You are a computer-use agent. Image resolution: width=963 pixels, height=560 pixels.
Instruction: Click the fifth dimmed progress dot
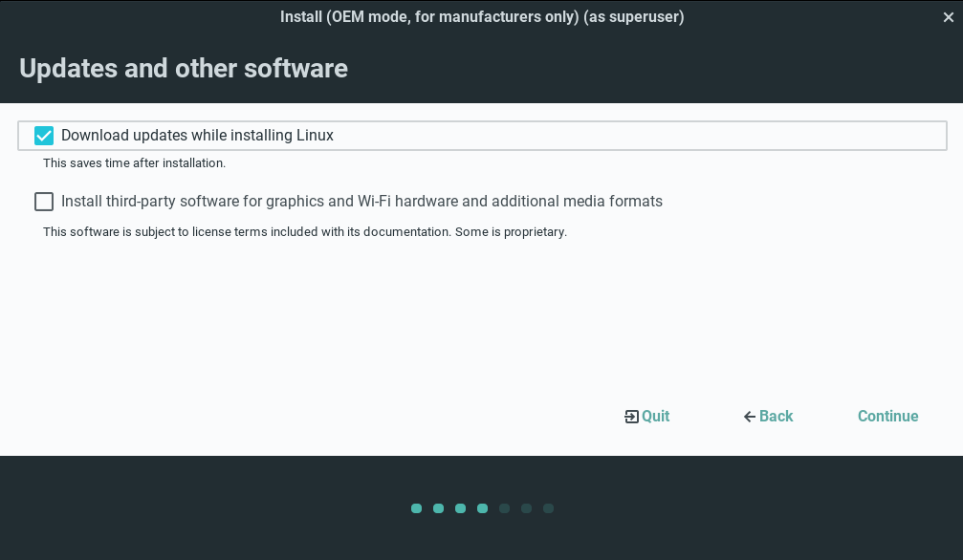504,508
